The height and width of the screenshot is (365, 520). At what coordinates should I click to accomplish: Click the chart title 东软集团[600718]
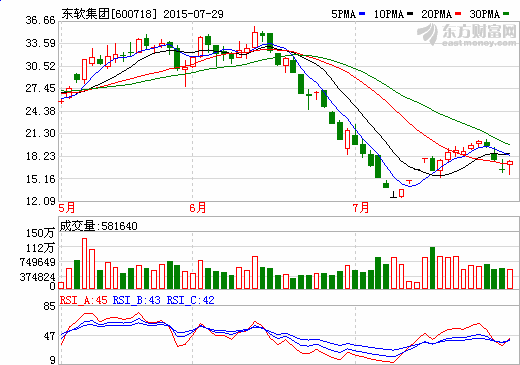point(109,14)
